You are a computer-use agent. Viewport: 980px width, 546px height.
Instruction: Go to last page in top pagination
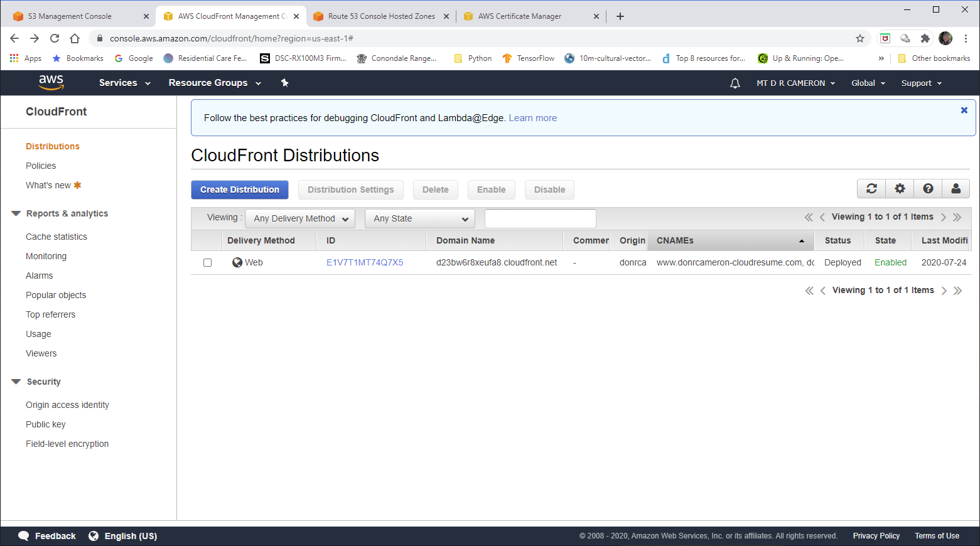tap(957, 217)
